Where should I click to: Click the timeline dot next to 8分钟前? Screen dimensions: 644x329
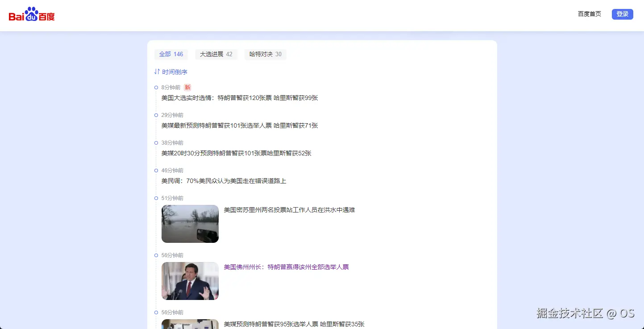coord(156,87)
